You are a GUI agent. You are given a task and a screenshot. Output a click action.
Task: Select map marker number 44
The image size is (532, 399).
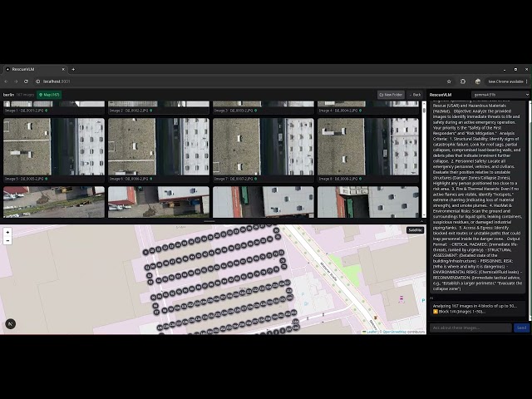point(192,257)
